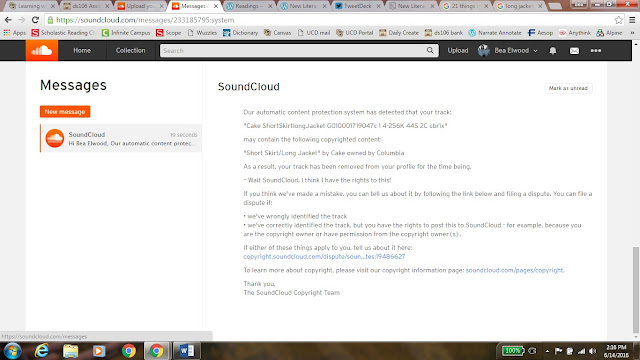This screenshot has width=640, height=360.
Task: Open the messages envelope icon
Action: tap(574, 51)
